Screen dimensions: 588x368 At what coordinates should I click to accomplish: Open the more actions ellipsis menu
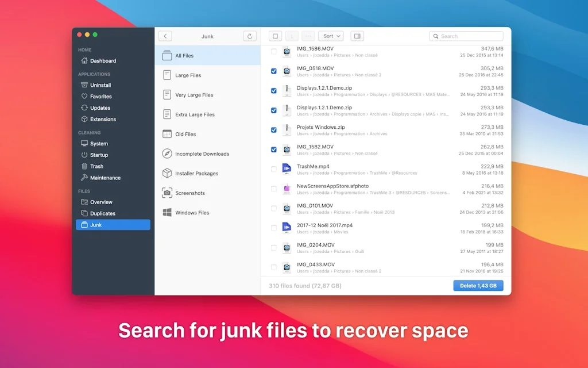(x=308, y=36)
